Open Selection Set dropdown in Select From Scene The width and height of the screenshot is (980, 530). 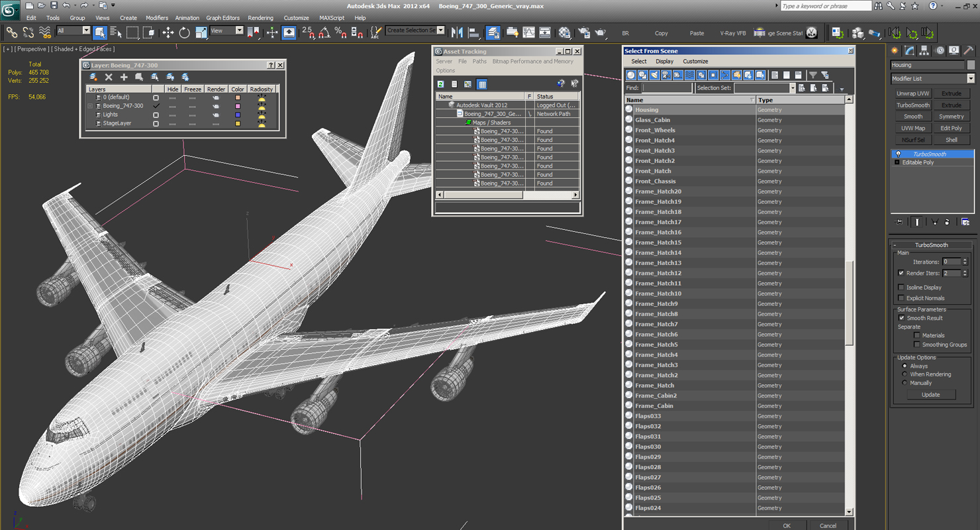(792, 87)
